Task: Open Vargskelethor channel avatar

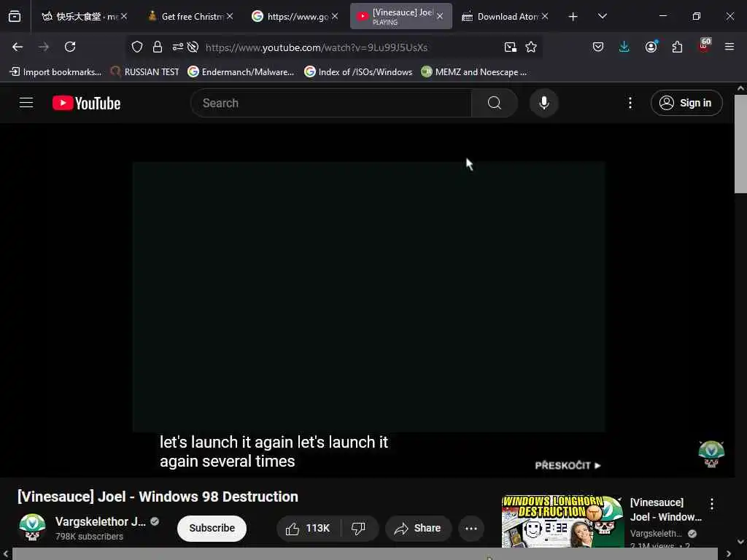Action: [x=32, y=528]
